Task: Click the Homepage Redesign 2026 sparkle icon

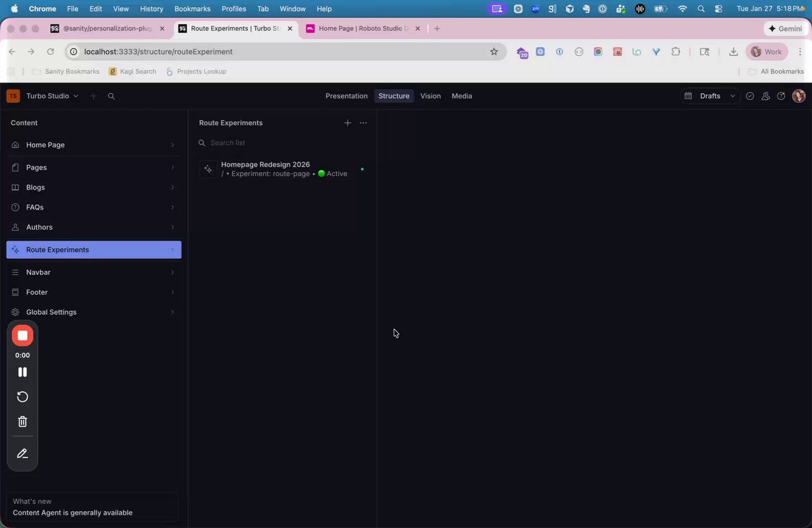Action: tap(208, 169)
